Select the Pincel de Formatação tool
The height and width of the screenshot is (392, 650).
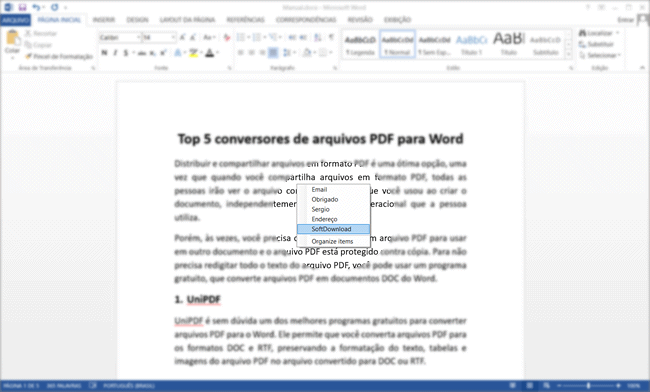point(59,56)
